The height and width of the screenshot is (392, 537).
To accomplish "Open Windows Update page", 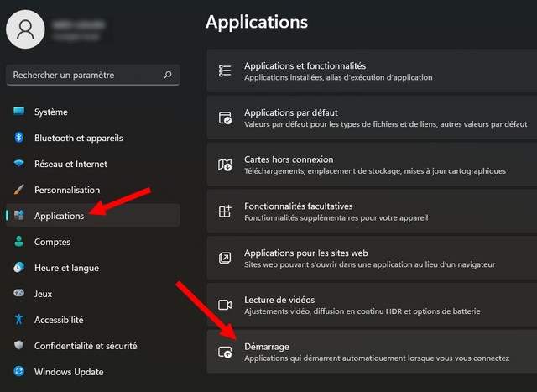I will (93, 372).
